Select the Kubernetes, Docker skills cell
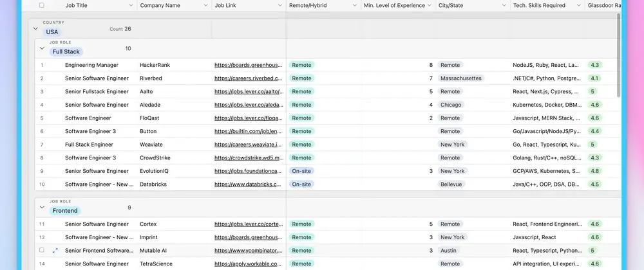Screen dimensions: 644x270 pyautogui.click(x=548, y=105)
